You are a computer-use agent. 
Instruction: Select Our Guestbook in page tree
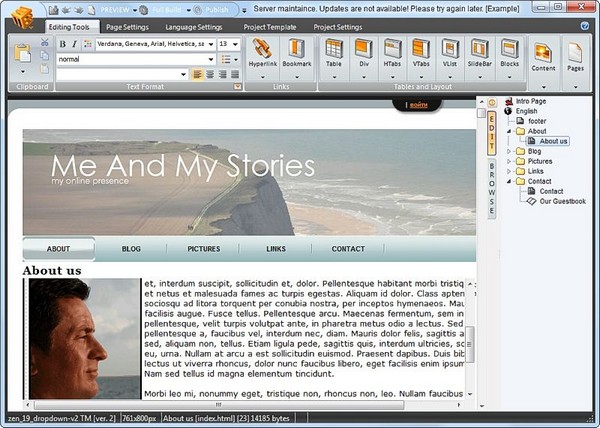pyautogui.click(x=562, y=201)
